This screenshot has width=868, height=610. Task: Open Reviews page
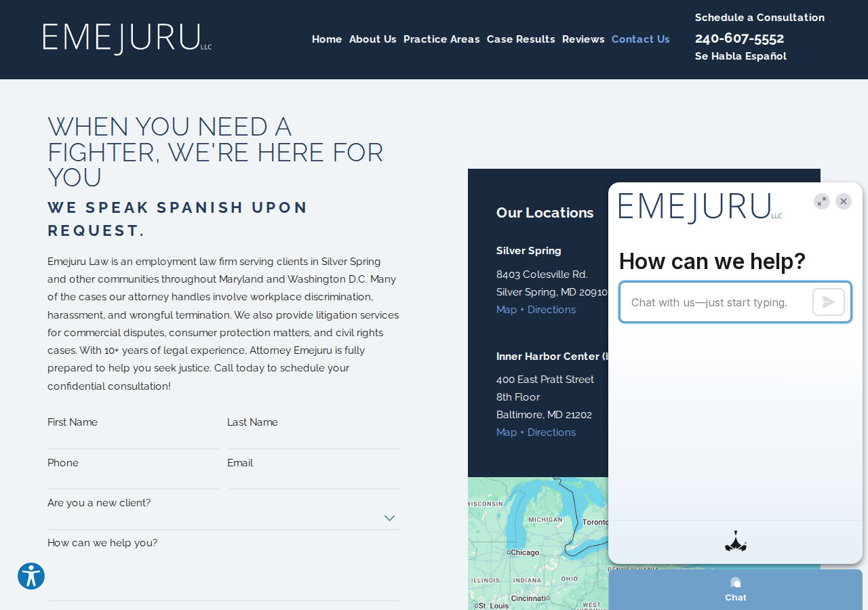click(x=583, y=39)
